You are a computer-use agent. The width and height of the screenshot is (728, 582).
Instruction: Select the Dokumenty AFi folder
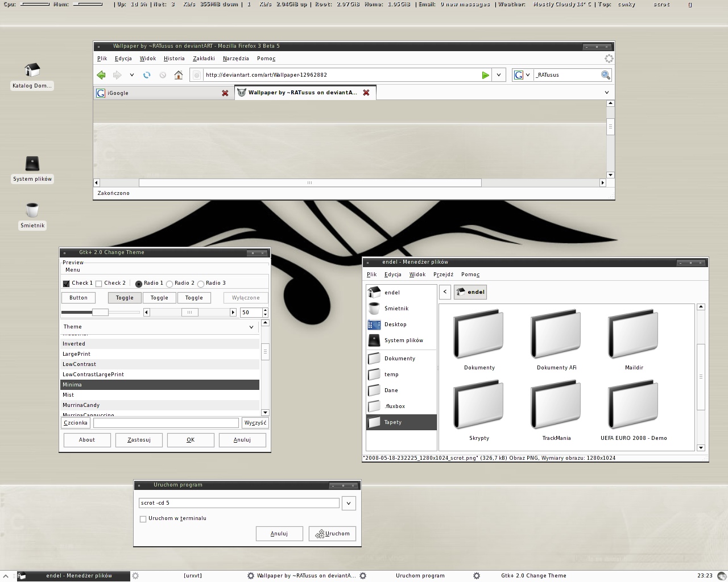[x=556, y=340]
